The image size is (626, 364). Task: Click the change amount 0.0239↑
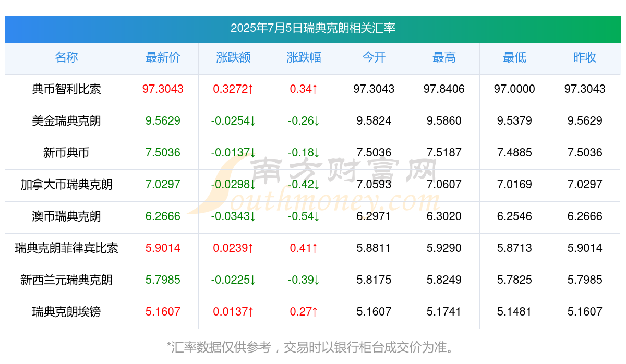click(x=233, y=248)
